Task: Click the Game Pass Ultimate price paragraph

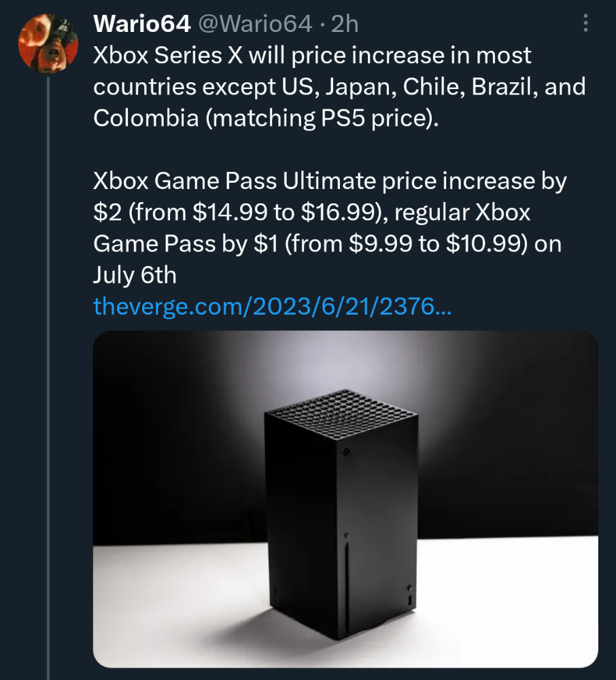Action: [x=330, y=228]
